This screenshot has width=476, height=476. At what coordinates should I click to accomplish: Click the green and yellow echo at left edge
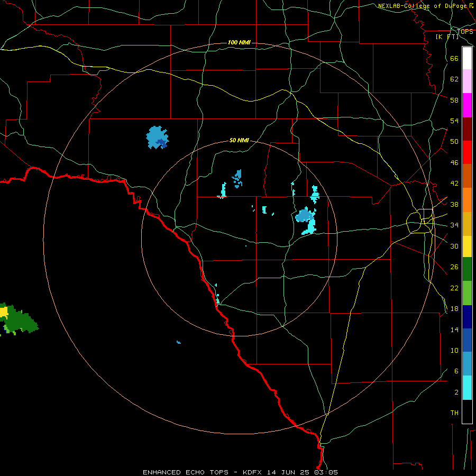click(19, 319)
